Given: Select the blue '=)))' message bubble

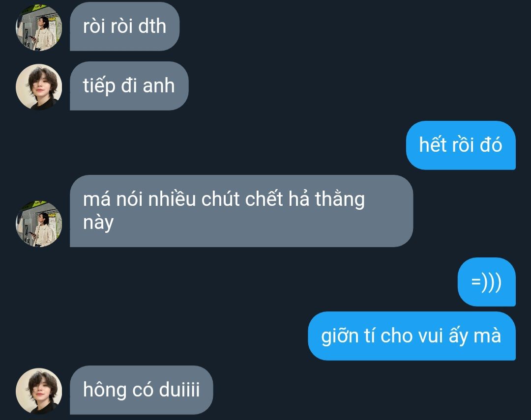Looking at the screenshot, I should (487, 282).
